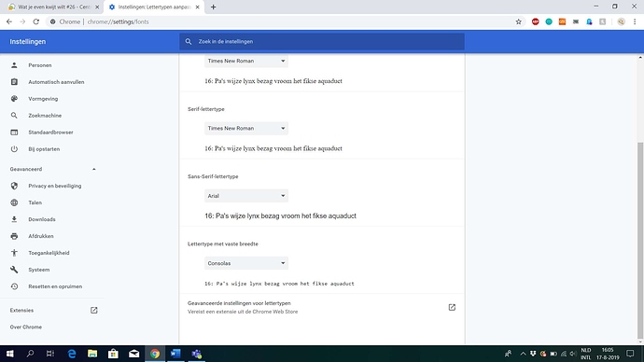Click the power icon for Bij opstarten
Viewport: 644px width, 362px height.
[14, 149]
